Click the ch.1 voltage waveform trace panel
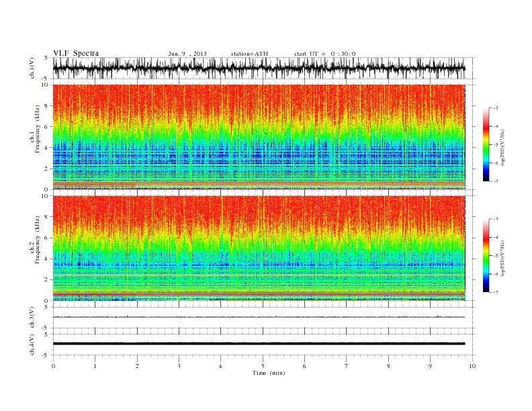The image size is (532, 411). [264, 68]
